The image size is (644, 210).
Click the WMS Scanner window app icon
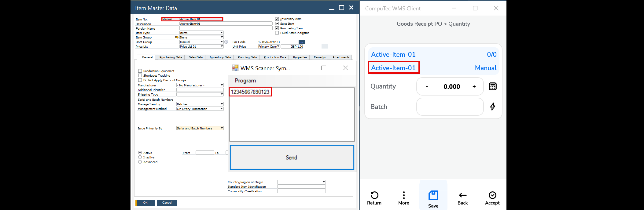click(x=235, y=68)
